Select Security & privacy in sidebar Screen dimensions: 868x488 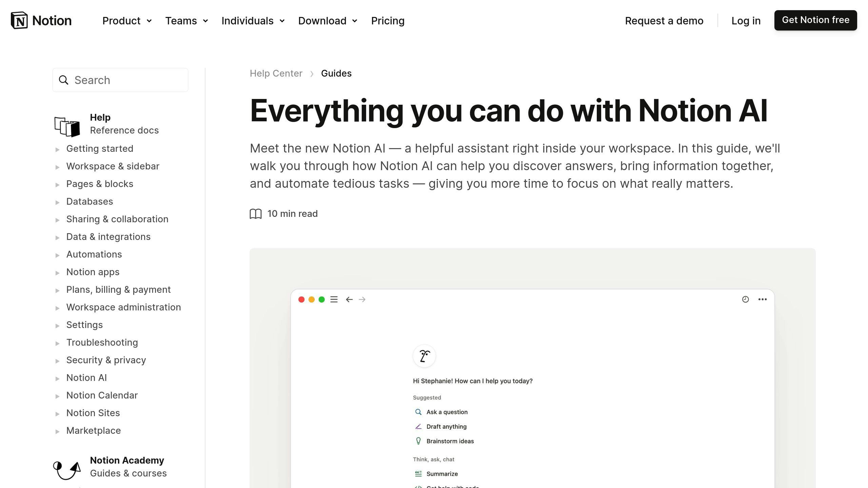coord(106,360)
